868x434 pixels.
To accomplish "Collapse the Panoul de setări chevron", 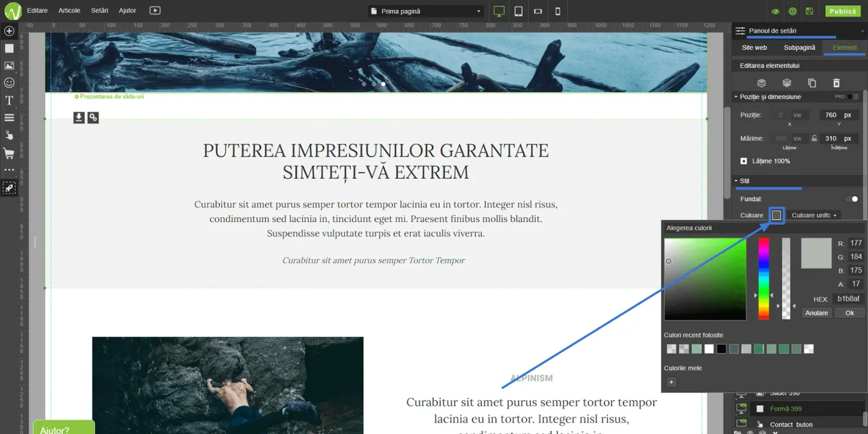I will coord(862,31).
